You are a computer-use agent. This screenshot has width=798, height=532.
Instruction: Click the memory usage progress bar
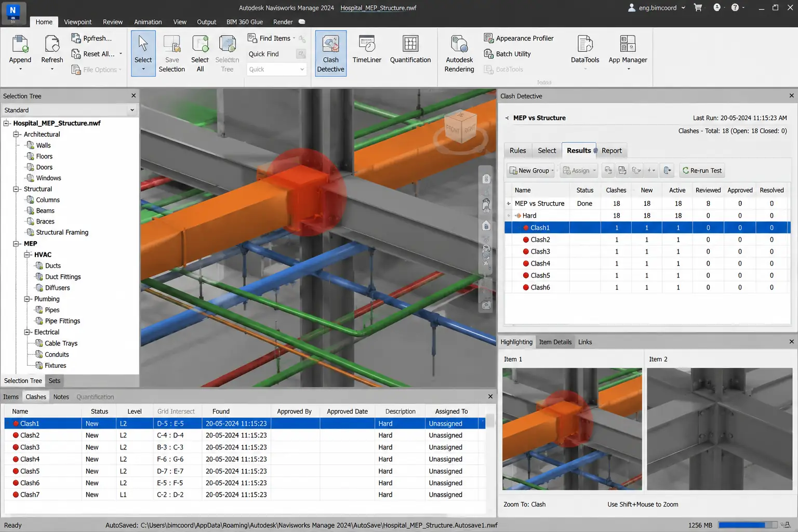click(748, 525)
